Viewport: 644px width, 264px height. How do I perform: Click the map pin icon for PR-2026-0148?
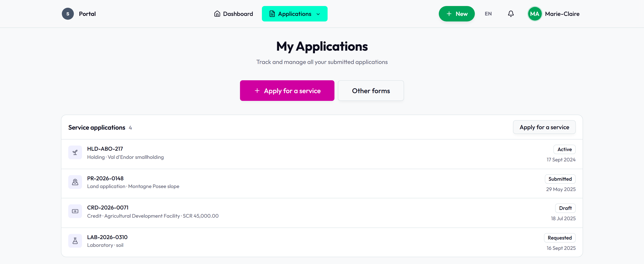pyautogui.click(x=75, y=182)
